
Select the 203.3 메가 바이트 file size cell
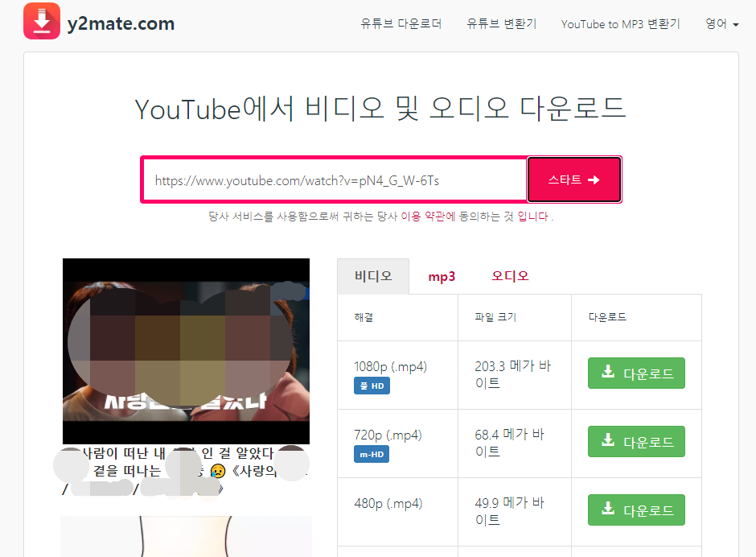(x=513, y=374)
